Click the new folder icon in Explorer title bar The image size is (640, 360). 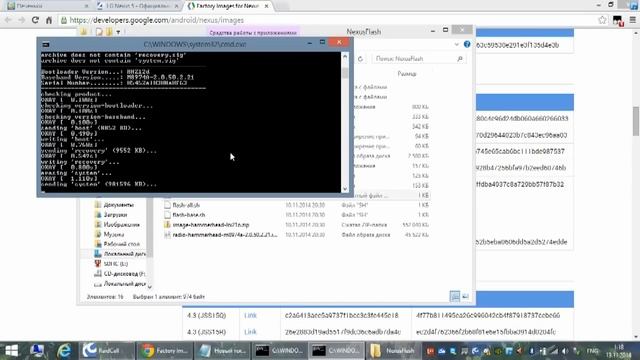tap(109, 31)
